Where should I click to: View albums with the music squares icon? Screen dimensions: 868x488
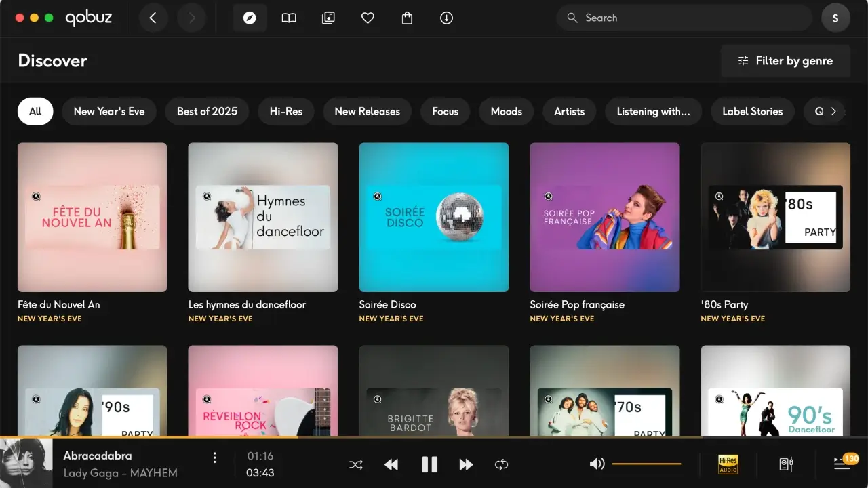(328, 18)
